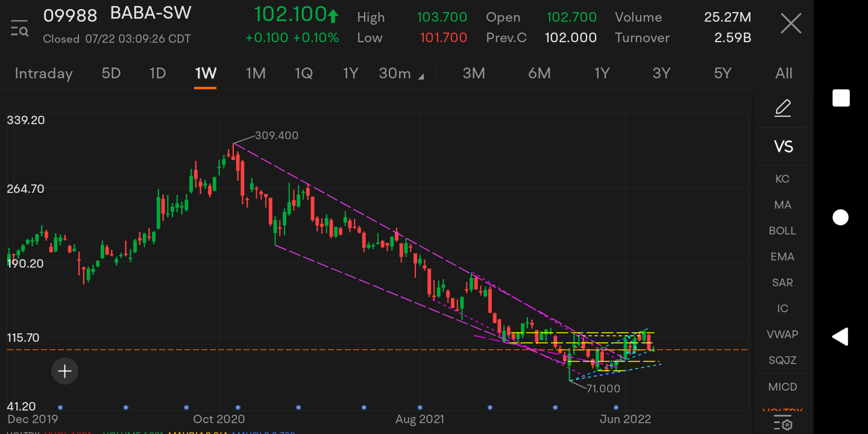Tap the round plus button on chart
The height and width of the screenshot is (434, 868).
(x=64, y=371)
